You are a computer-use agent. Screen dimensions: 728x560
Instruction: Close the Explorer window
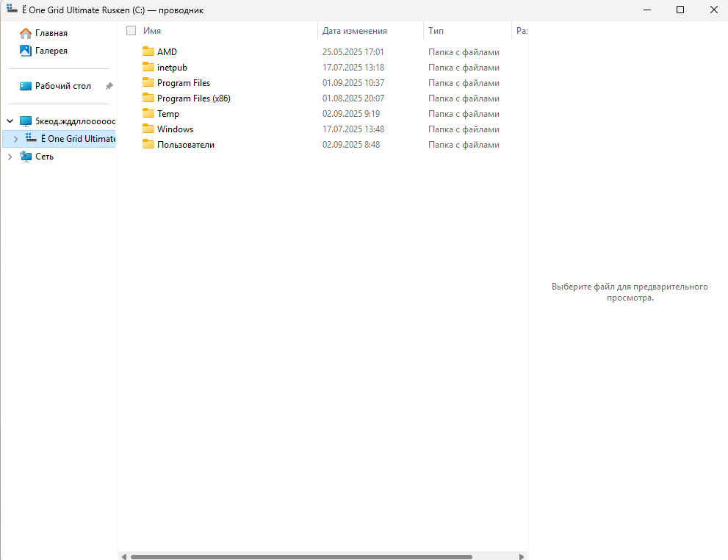714,10
